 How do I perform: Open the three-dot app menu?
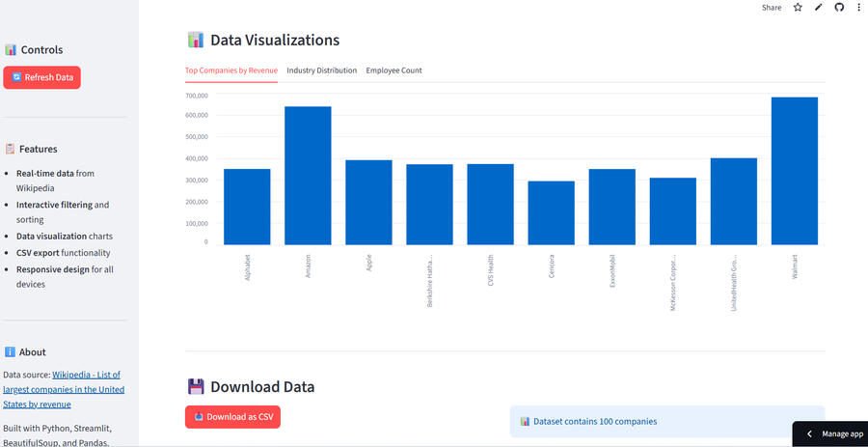858,8
